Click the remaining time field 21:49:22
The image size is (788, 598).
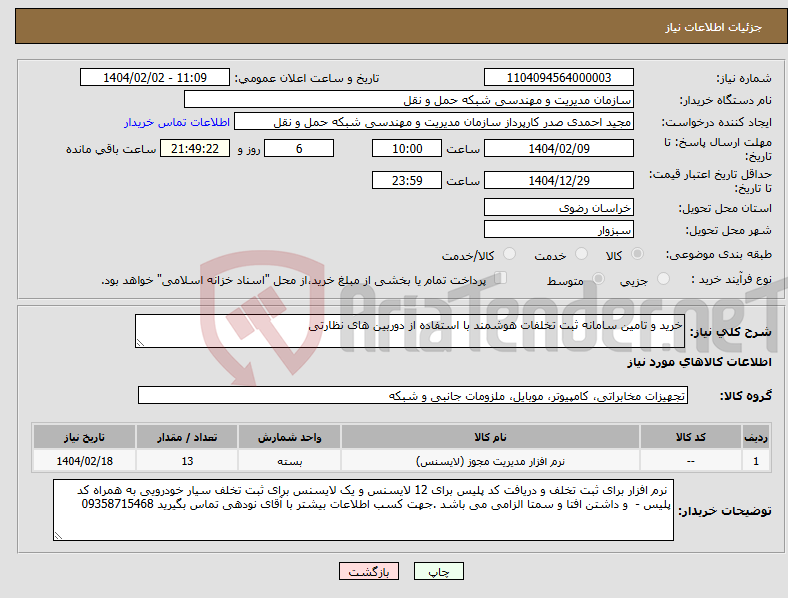pos(195,148)
